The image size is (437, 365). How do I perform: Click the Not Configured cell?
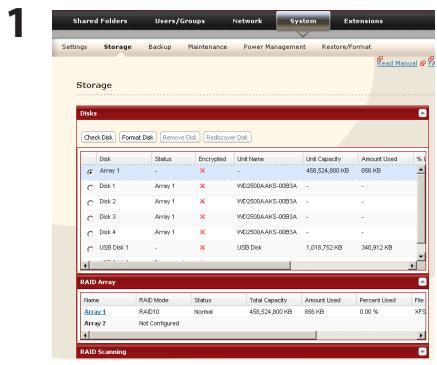click(159, 323)
